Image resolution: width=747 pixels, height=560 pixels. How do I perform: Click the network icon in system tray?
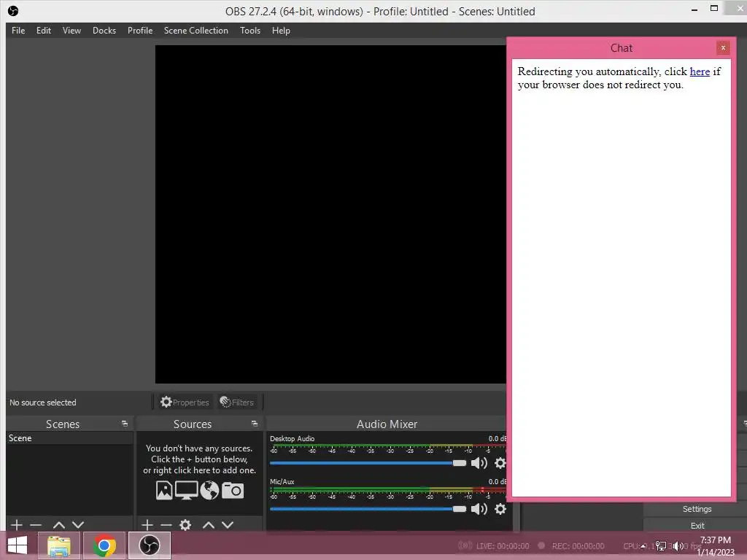[661, 546]
